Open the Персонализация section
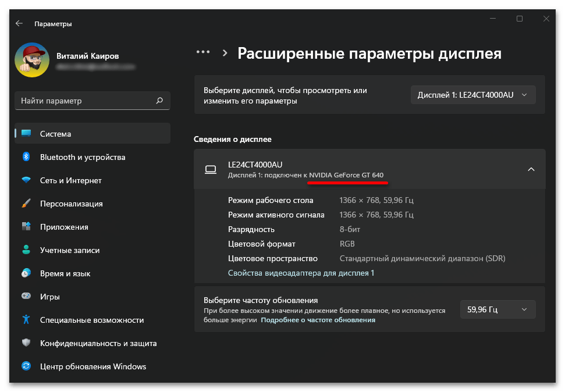This screenshot has width=565, height=392. click(72, 204)
